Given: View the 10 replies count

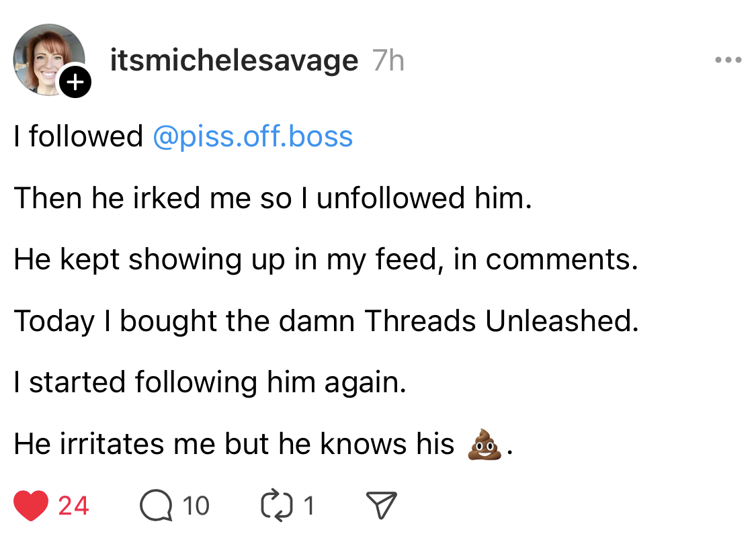Looking at the screenshot, I should coord(196,505).
